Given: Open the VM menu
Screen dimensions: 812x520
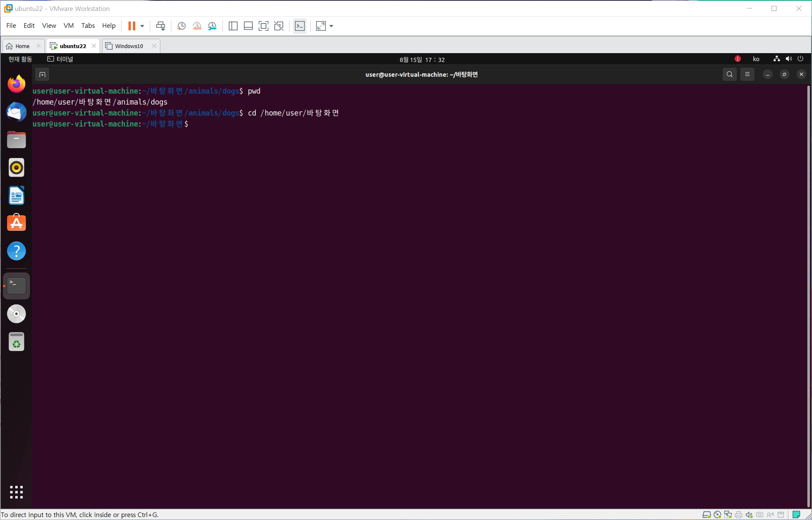Looking at the screenshot, I should pyautogui.click(x=68, y=26).
